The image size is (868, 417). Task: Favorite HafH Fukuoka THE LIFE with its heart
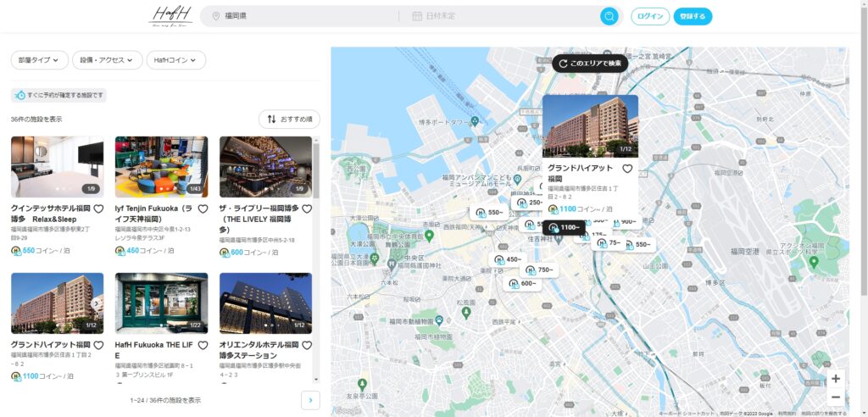(203, 345)
